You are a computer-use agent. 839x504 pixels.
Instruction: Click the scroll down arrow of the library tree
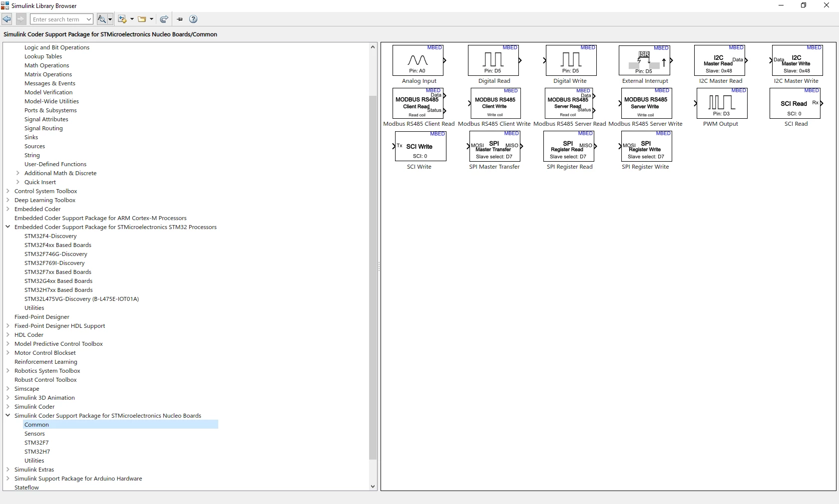click(373, 487)
